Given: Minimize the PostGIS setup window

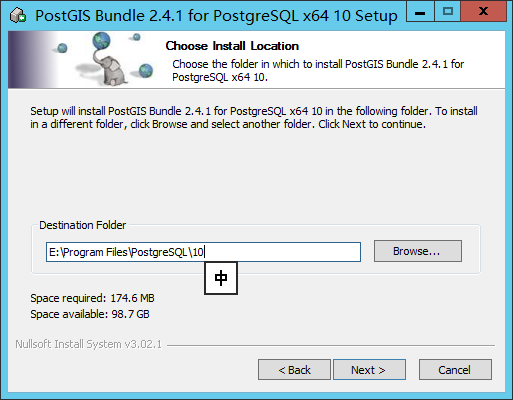Looking at the screenshot, I should click(420, 12).
